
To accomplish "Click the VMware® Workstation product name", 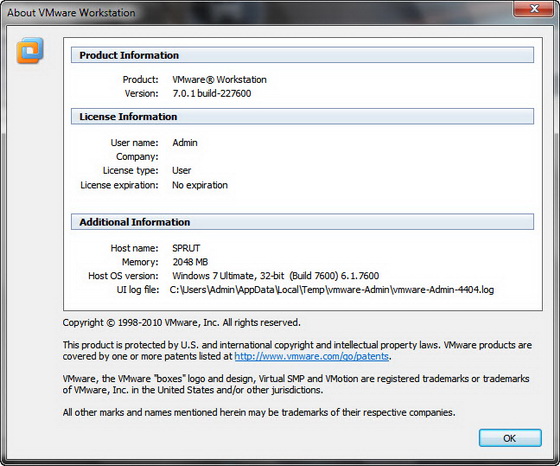I will point(219,79).
